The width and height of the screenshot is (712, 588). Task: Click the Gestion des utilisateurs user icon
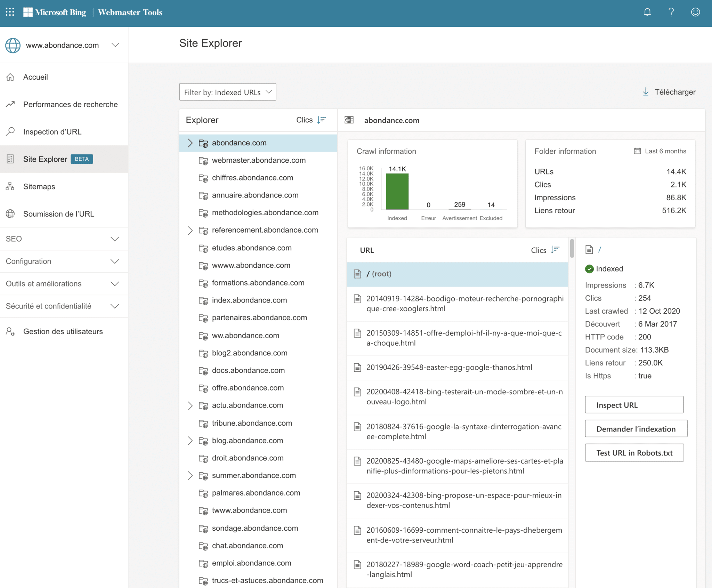[10, 331]
